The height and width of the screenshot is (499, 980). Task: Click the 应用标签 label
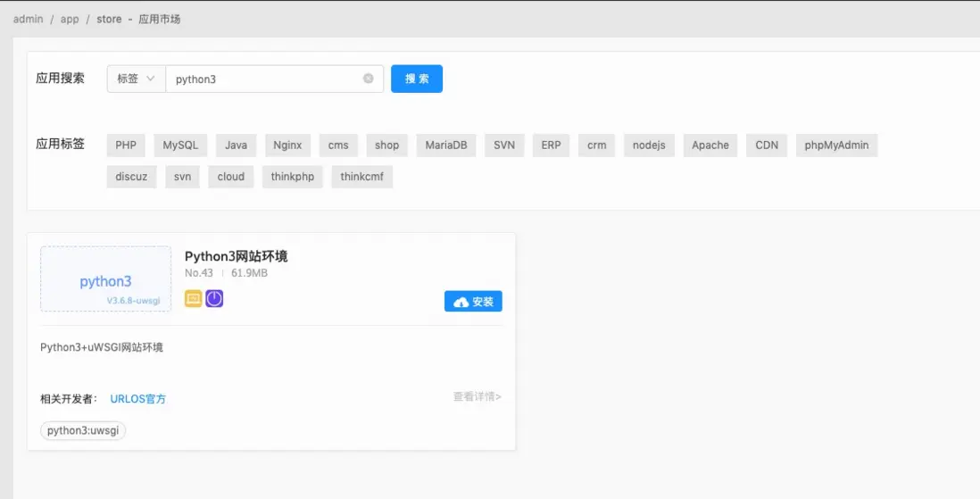tap(60, 144)
